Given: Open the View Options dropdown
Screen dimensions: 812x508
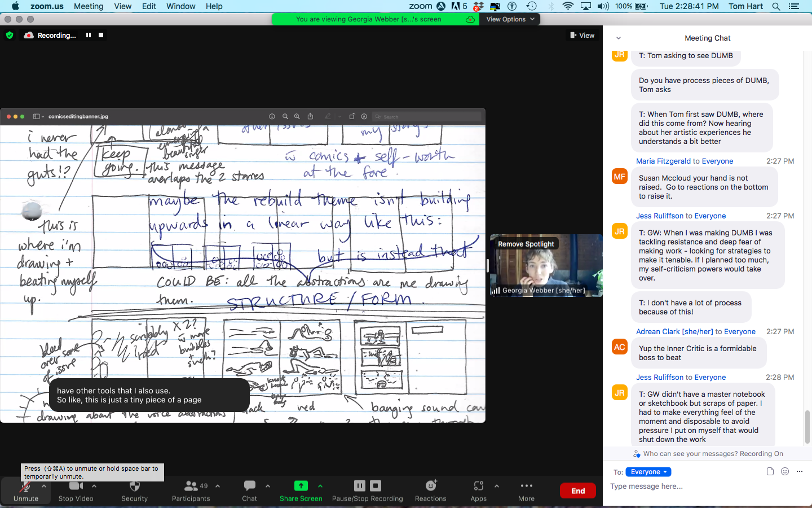Looking at the screenshot, I should click(510, 19).
